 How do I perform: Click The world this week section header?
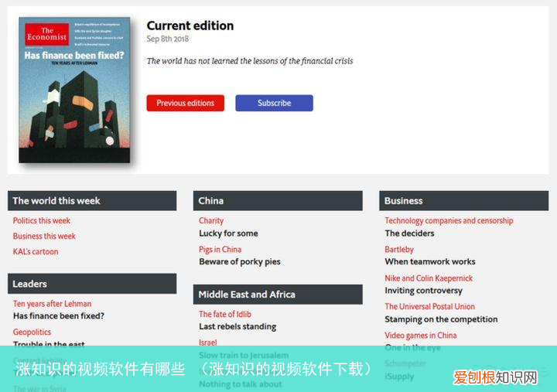tap(92, 200)
